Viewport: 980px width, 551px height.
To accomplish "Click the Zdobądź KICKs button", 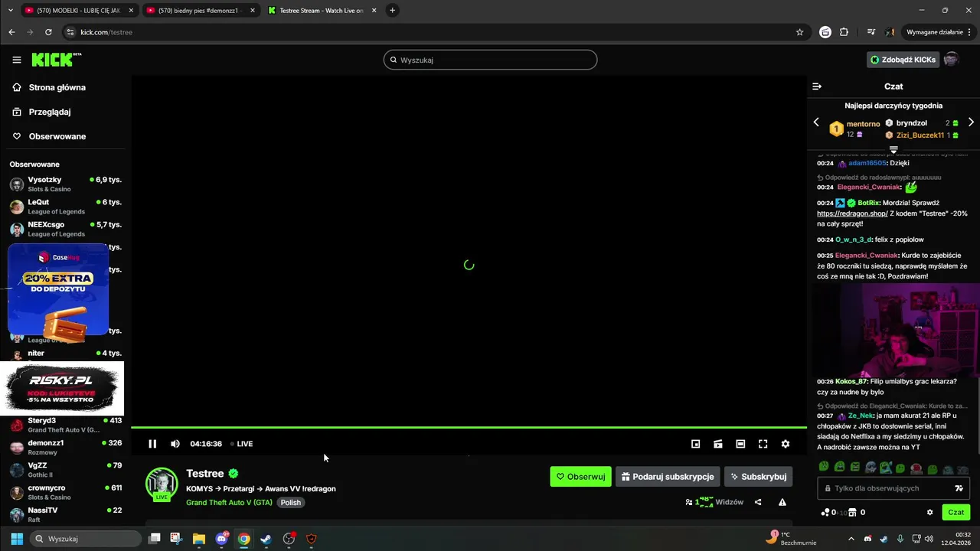I will (903, 60).
